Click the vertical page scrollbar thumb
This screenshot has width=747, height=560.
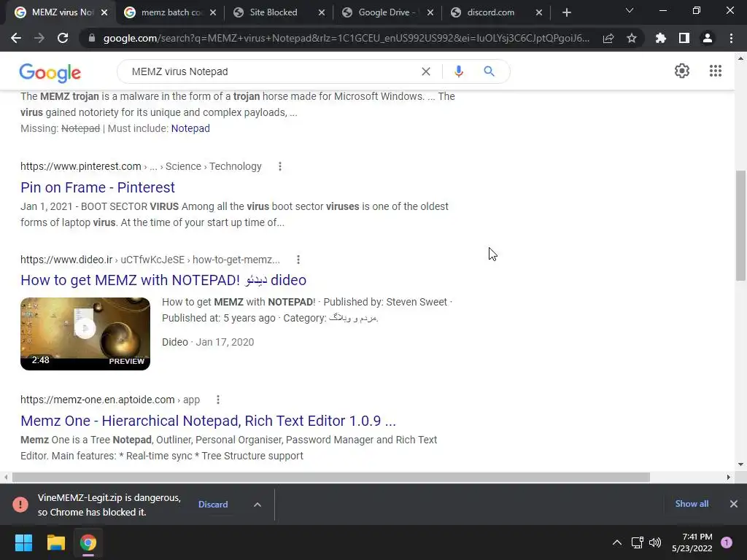coord(740,225)
